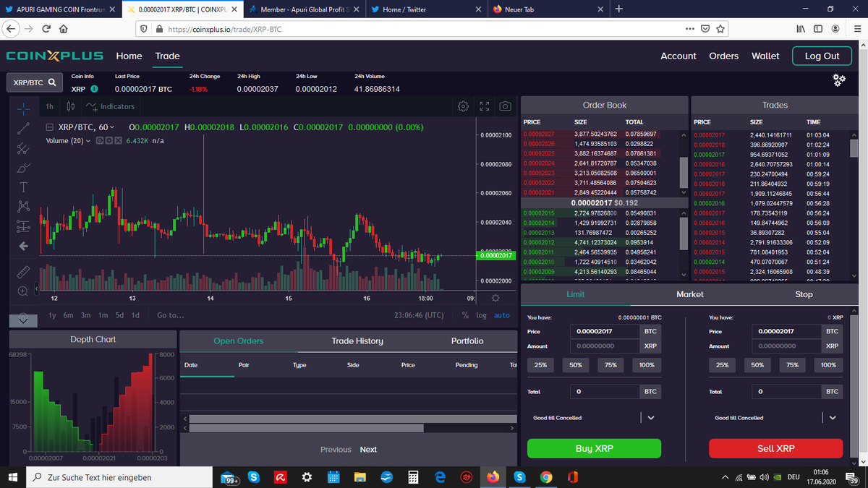
Task: Select the pitchfork drawing tool
Action: (x=23, y=148)
